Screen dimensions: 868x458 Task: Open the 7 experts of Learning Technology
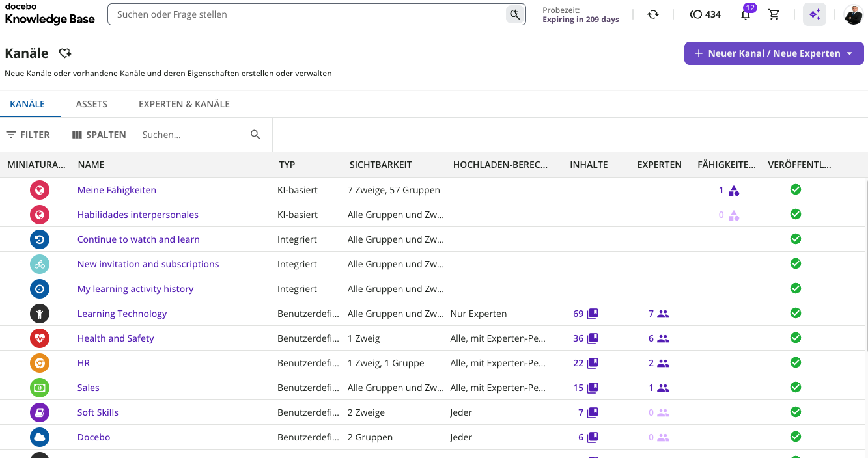pyautogui.click(x=659, y=314)
